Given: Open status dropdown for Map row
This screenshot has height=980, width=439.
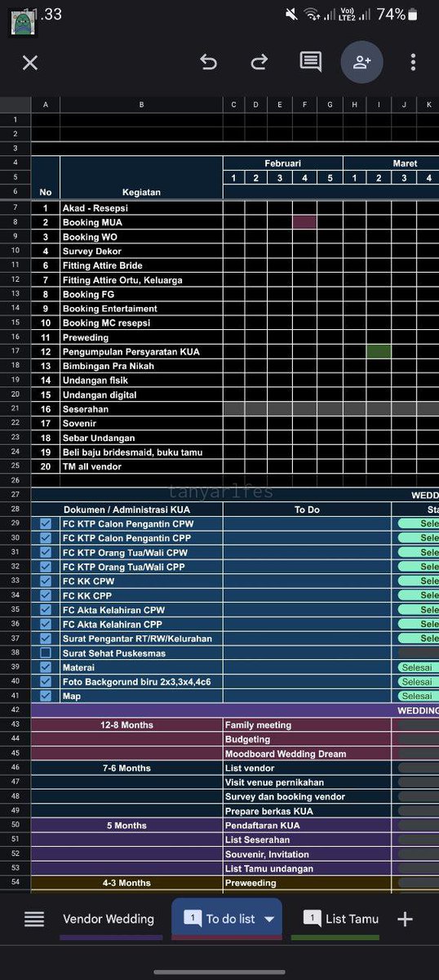Looking at the screenshot, I should tap(418, 697).
